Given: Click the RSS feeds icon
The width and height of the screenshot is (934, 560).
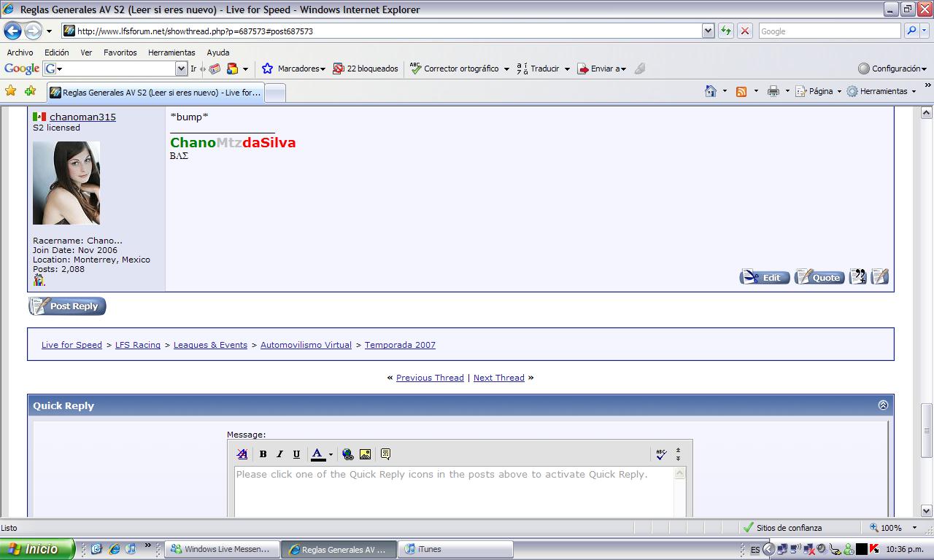Looking at the screenshot, I should tap(741, 91).
